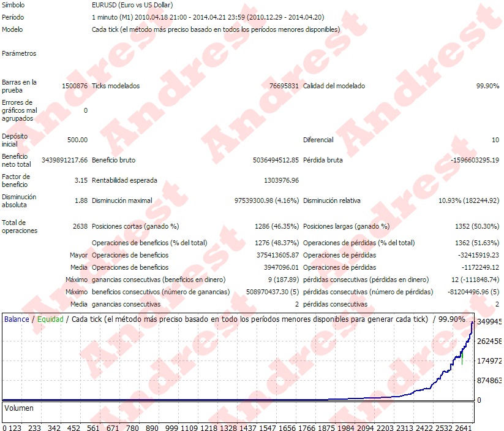Click the green equity spike on the chart
The width and height of the screenshot is (504, 431).
(x=462, y=357)
